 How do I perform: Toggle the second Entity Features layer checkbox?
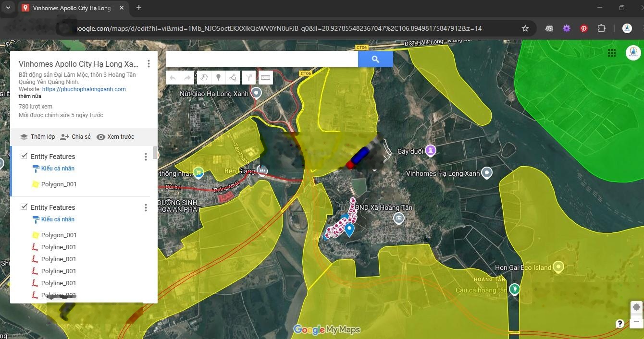click(x=24, y=207)
